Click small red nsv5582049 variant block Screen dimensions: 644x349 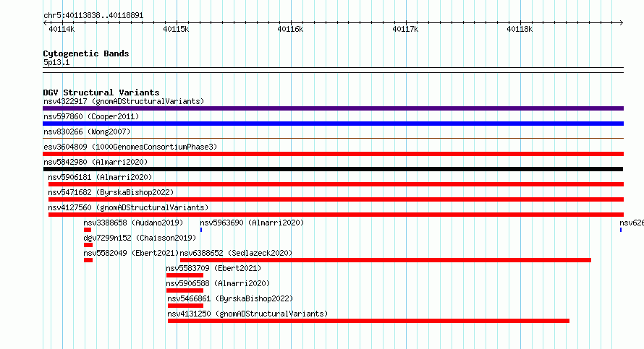click(88, 260)
